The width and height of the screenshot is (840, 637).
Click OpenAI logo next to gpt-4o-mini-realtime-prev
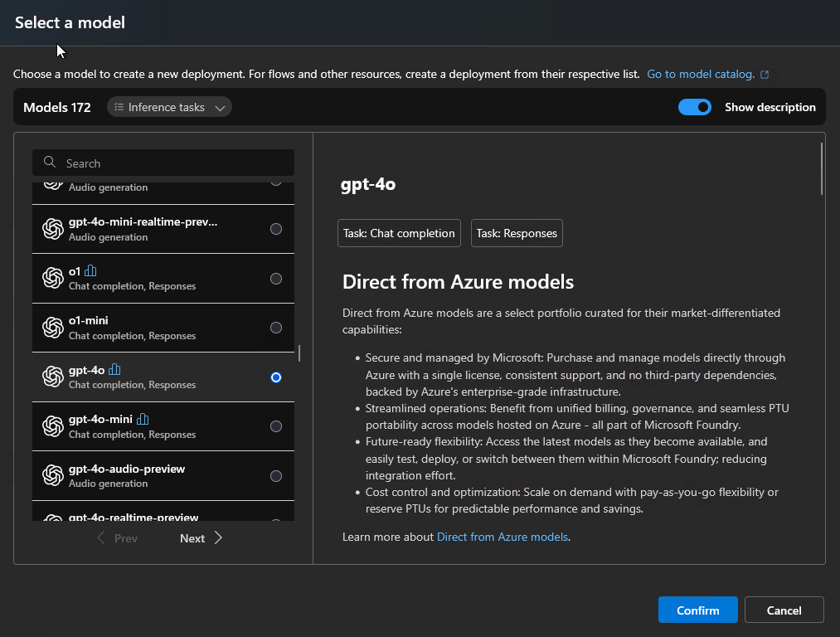pyautogui.click(x=53, y=229)
